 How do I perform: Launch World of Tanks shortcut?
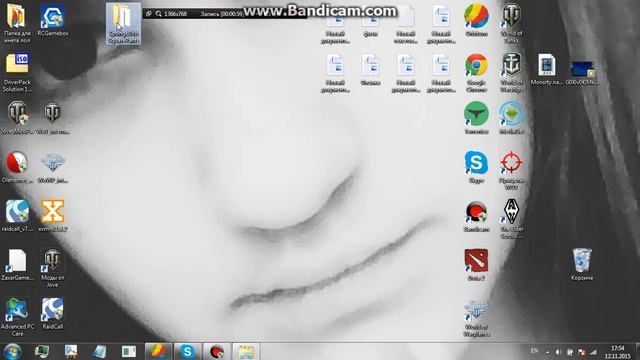[x=511, y=23]
